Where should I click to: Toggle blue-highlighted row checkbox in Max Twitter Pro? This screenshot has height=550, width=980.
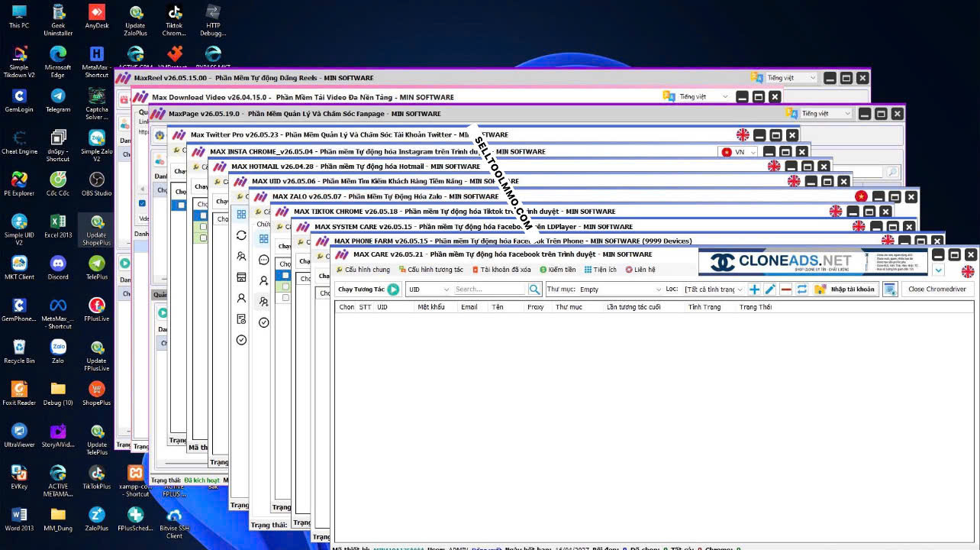pos(181,205)
